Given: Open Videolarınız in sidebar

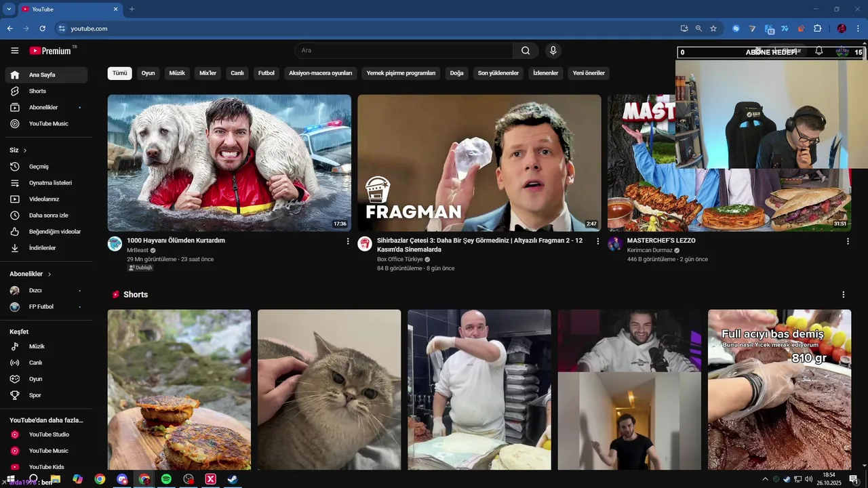Looking at the screenshot, I should click(x=46, y=199).
